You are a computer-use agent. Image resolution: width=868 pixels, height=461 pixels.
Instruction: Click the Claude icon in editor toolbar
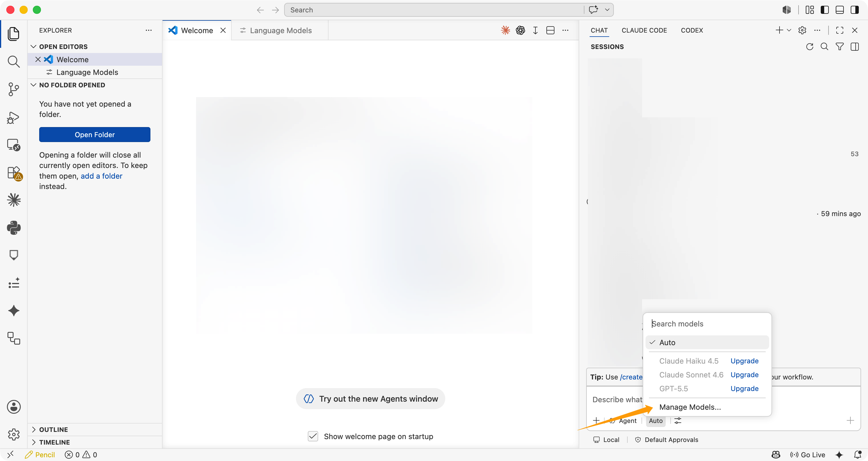click(505, 30)
